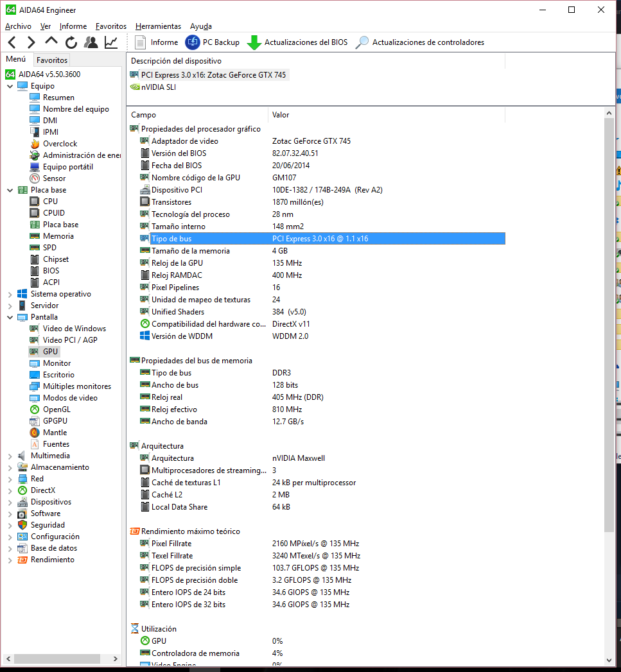
Task: Select the Pixel Fillrate row
Action: [322, 544]
